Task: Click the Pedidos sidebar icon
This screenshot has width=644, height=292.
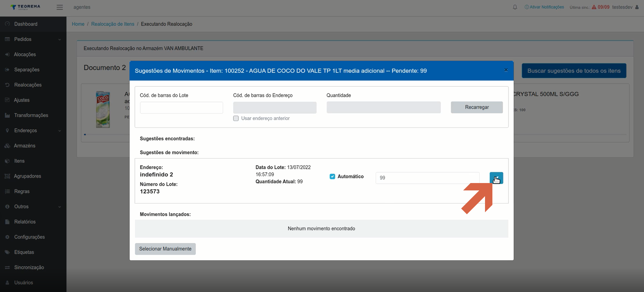Action: coord(7,39)
